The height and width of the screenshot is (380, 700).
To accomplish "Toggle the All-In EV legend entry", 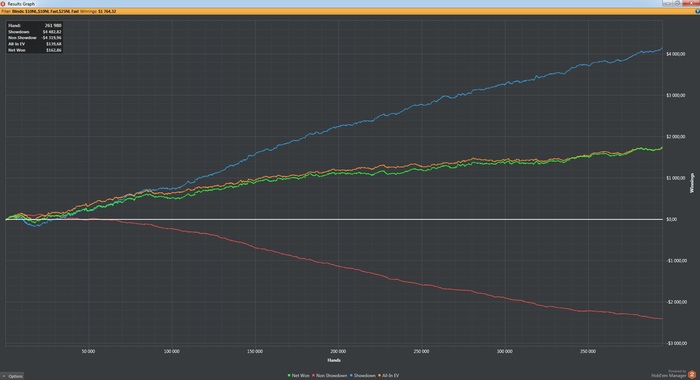I will [388, 376].
